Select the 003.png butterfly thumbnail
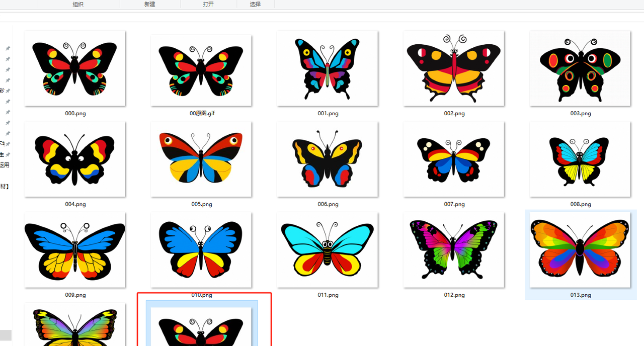The width and height of the screenshot is (644, 346). coord(580,68)
